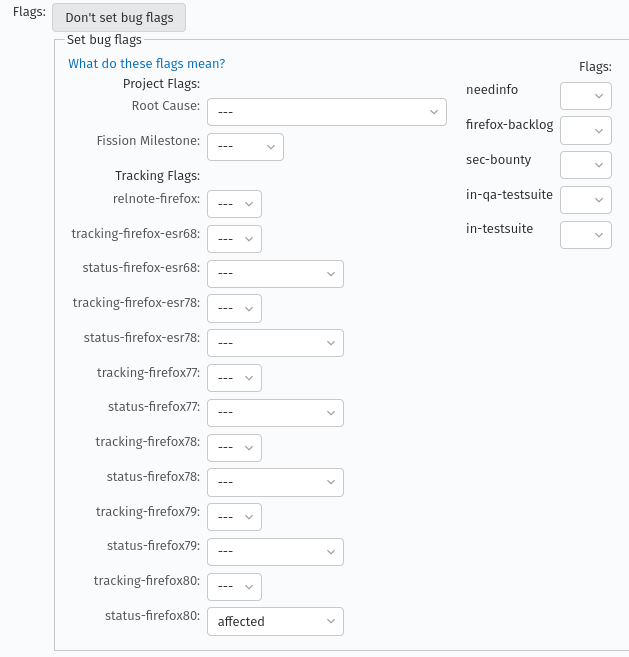Open the status-firefox79 dropdown

[x=275, y=552]
